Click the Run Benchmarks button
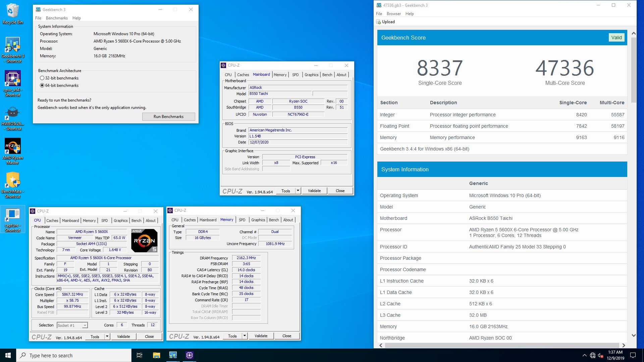The image size is (644, 362). point(168,117)
